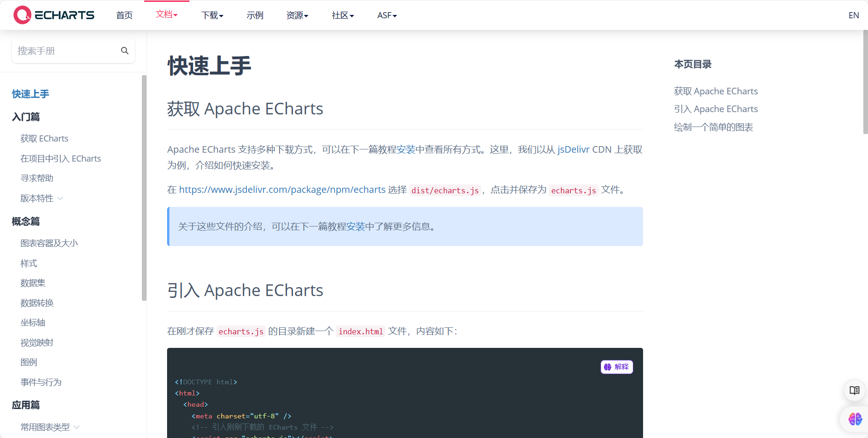Select 坐标轴 in the sidebar navigation
Viewport: 868px width, 438px height.
tap(32, 322)
